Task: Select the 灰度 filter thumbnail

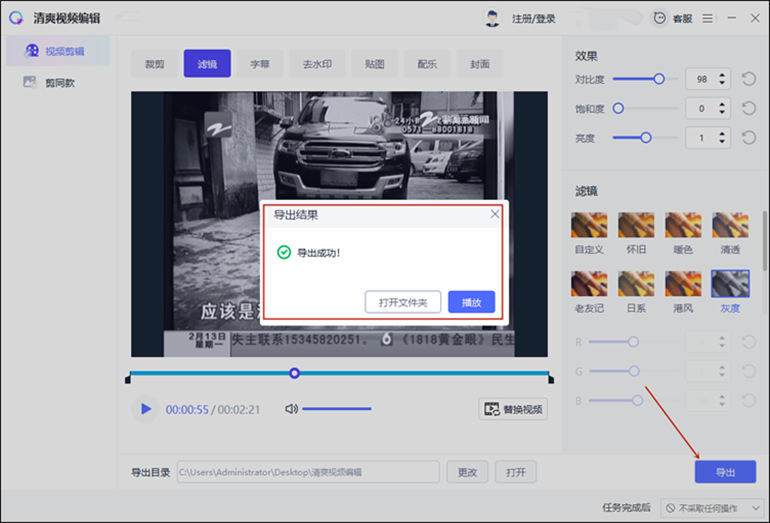Action: click(x=730, y=283)
